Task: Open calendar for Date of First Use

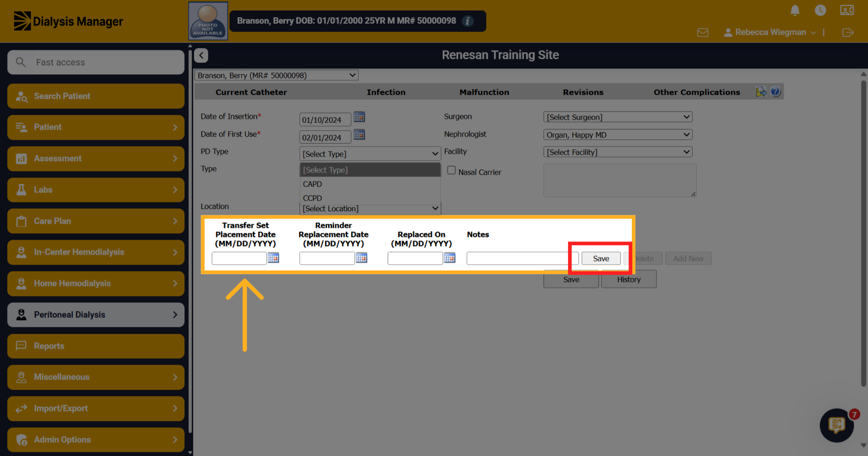Action: tap(359, 134)
